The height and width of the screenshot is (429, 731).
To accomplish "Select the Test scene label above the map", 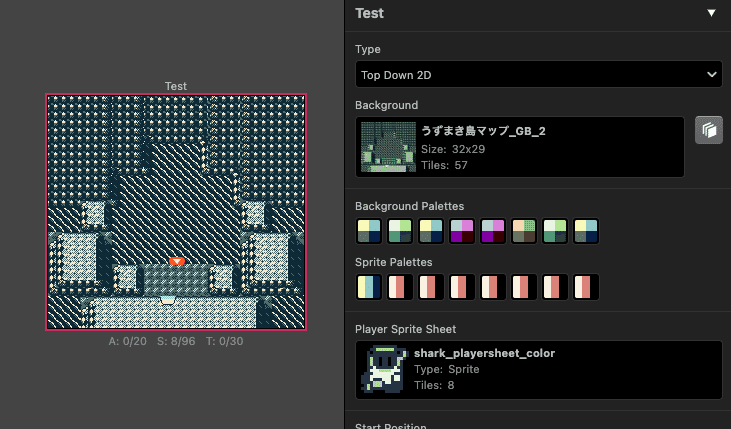I will pyautogui.click(x=176, y=86).
